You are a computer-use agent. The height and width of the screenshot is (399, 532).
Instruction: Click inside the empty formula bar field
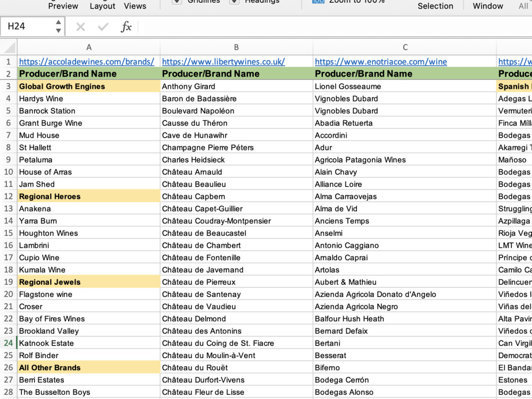coord(336,27)
